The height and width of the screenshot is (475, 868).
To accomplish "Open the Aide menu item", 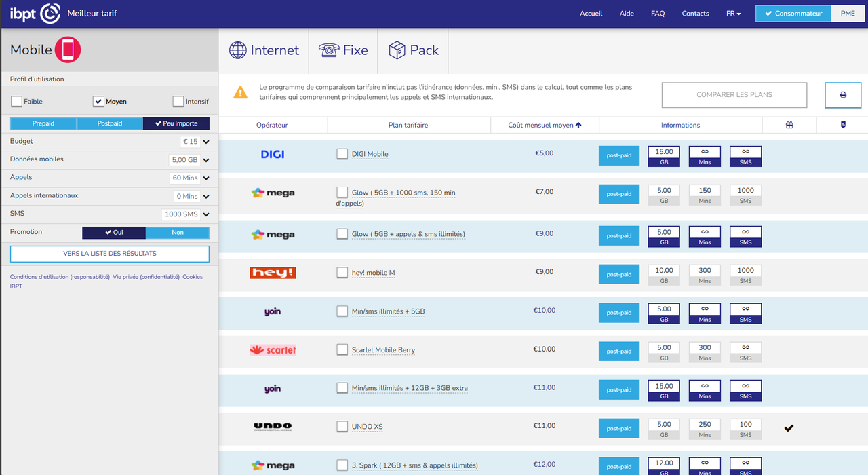I will coord(627,14).
